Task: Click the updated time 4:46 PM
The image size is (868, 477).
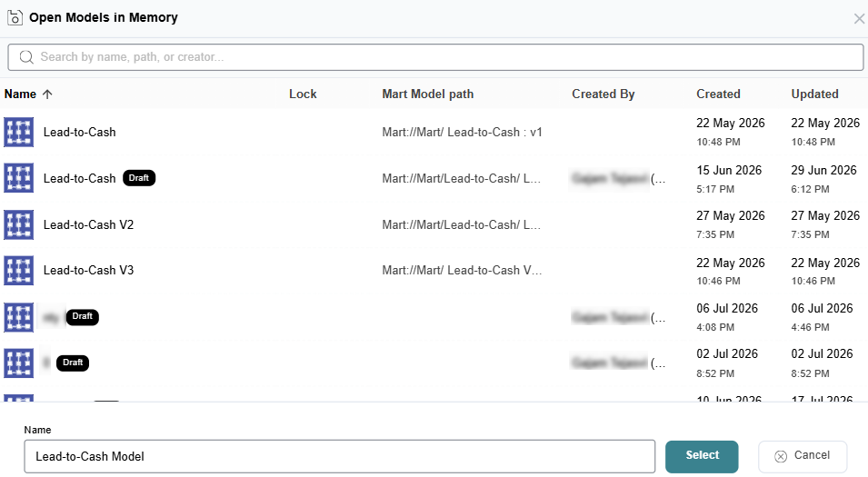Action: [x=811, y=327]
